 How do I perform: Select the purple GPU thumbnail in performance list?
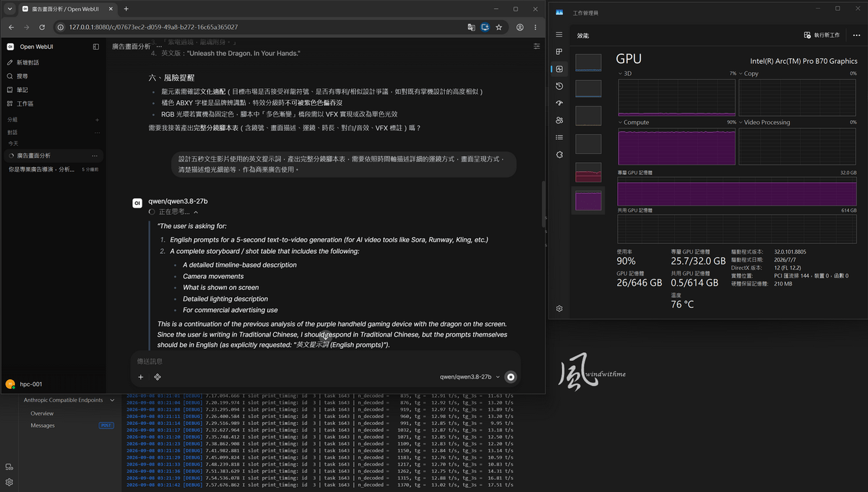pos(588,201)
